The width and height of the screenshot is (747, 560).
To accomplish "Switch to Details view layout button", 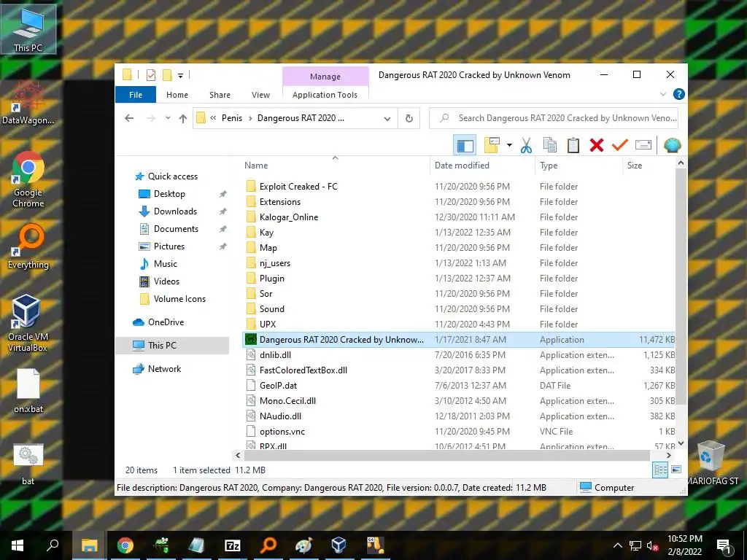I will 660,470.
